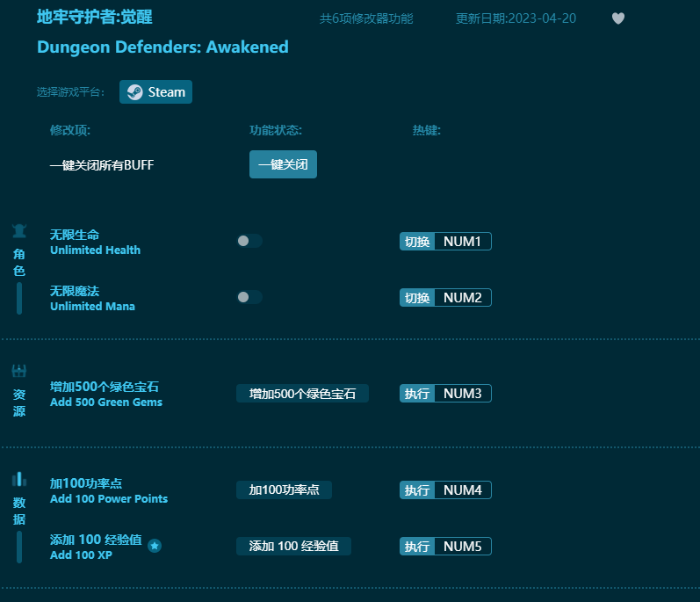The height and width of the screenshot is (602, 700).
Task: Click the Add 500 Green Gems label
Action: click(x=106, y=403)
